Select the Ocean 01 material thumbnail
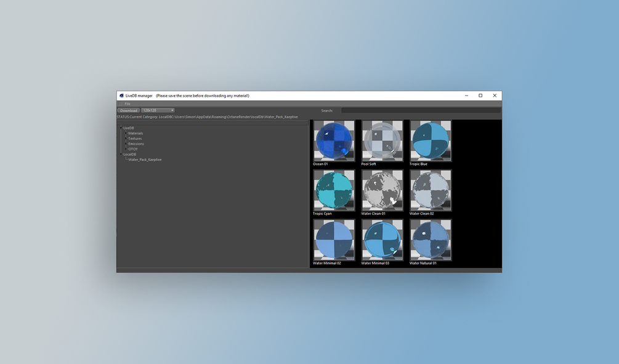Viewport: 619px width, 364px height. click(x=334, y=140)
